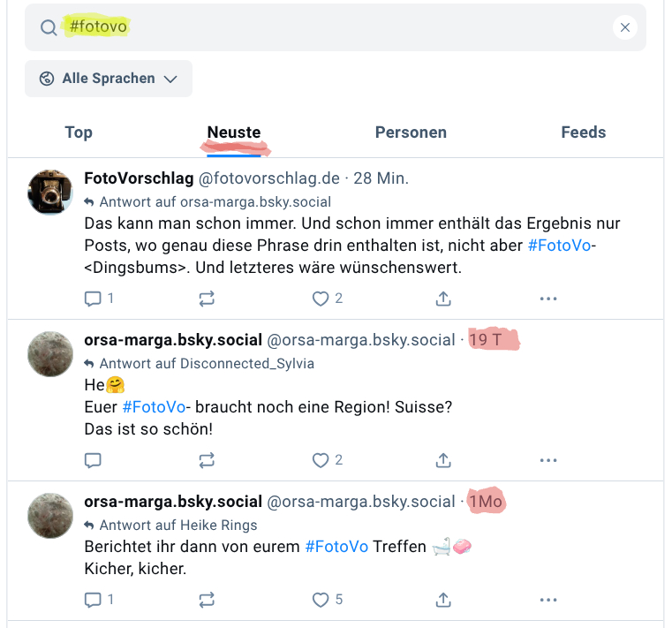The width and height of the screenshot is (672, 628).
Task: Reply to the FotoVorschlag post
Action: (x=93, y=299)
